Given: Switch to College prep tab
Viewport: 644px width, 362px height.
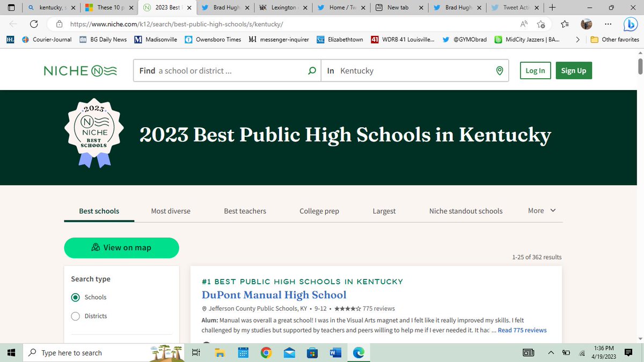Looking at the screenshot, I should pyautogui.click(x=319, y=211).
